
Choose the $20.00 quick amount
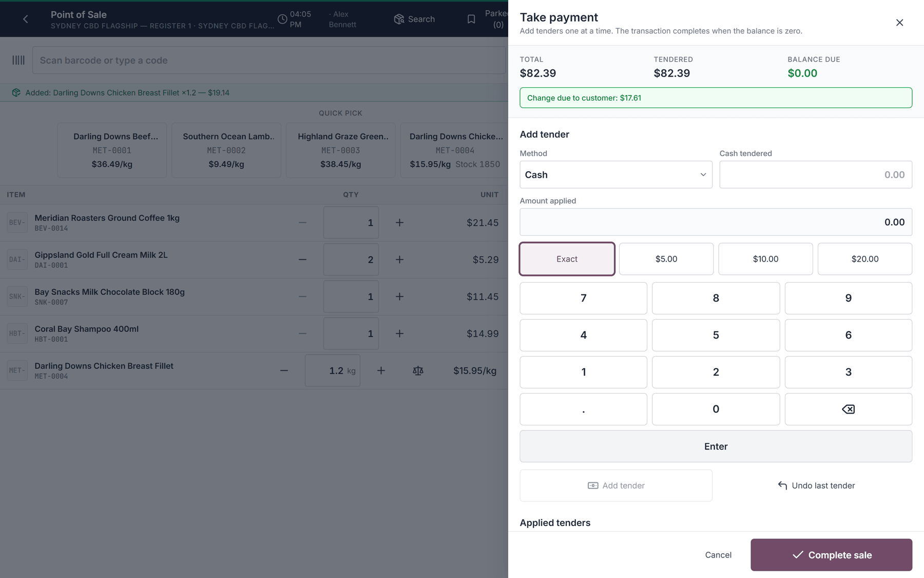click(865, 259)
